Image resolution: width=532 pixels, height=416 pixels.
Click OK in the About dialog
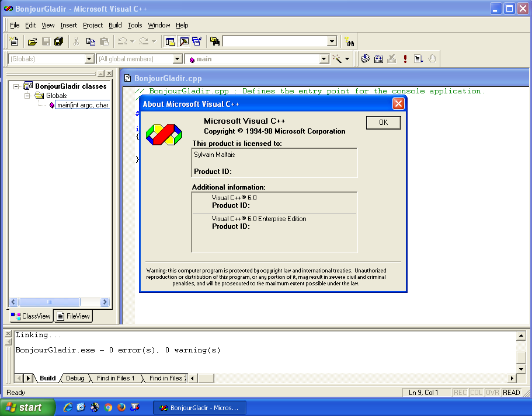click(384, 123)
